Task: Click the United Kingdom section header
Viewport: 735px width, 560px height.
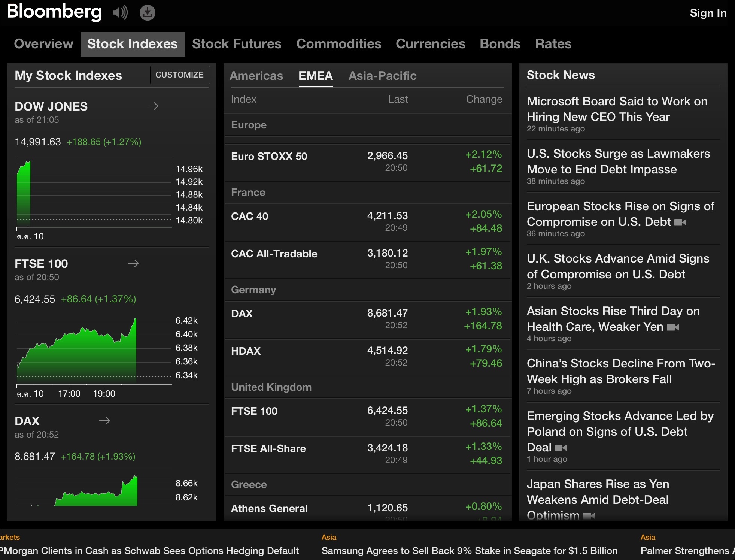Action: [x=367, y=387]
